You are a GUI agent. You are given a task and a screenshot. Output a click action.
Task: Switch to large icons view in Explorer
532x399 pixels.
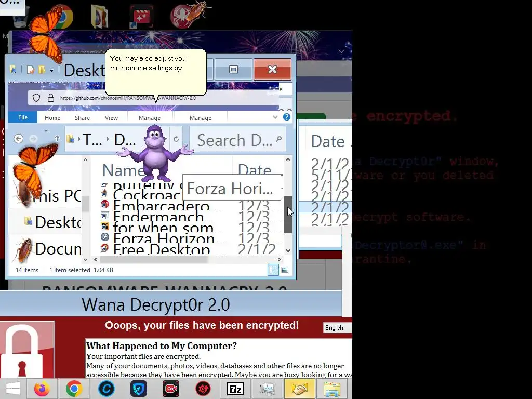pos(285,270)
